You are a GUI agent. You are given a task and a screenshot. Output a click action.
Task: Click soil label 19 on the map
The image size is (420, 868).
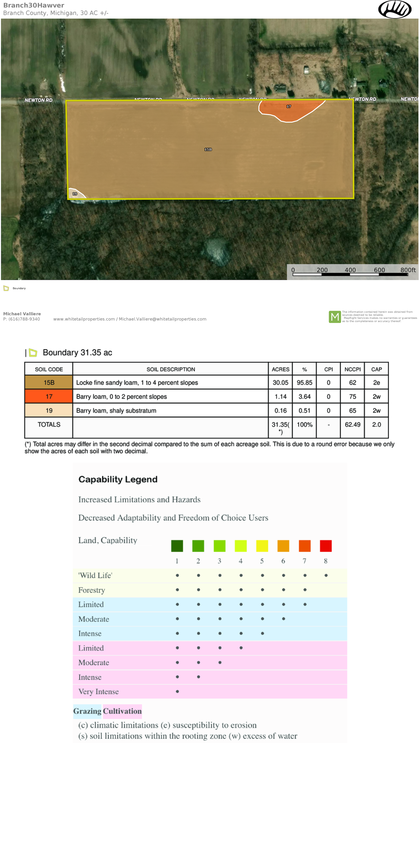(x=75, y=194)
